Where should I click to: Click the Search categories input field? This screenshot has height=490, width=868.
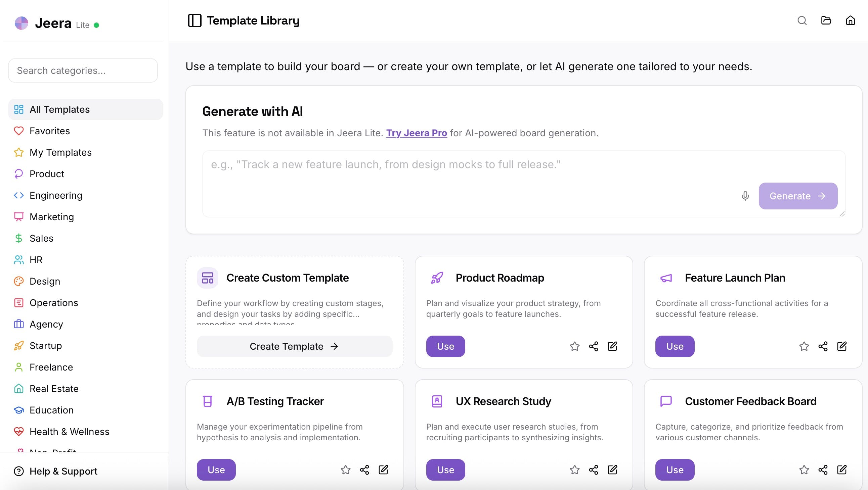pyautogui.click(x=83, y=70)
